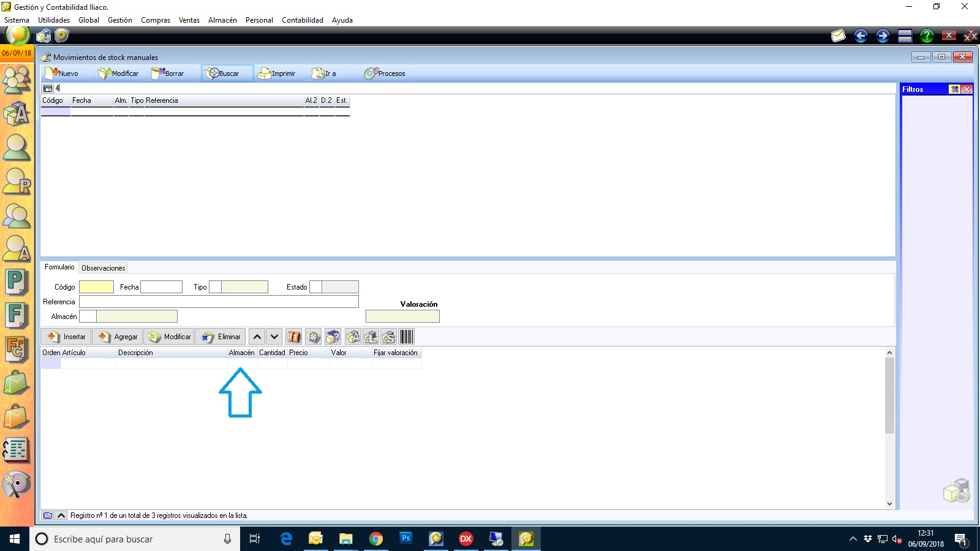Close the Filtros panel

point(967,89)
